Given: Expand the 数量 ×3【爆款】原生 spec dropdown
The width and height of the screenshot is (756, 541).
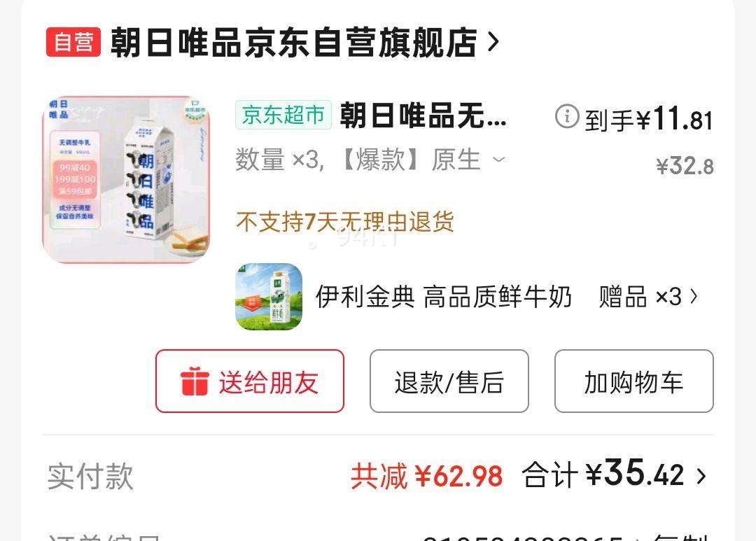Looking at the screenshot, I should [x=370, y=160].
